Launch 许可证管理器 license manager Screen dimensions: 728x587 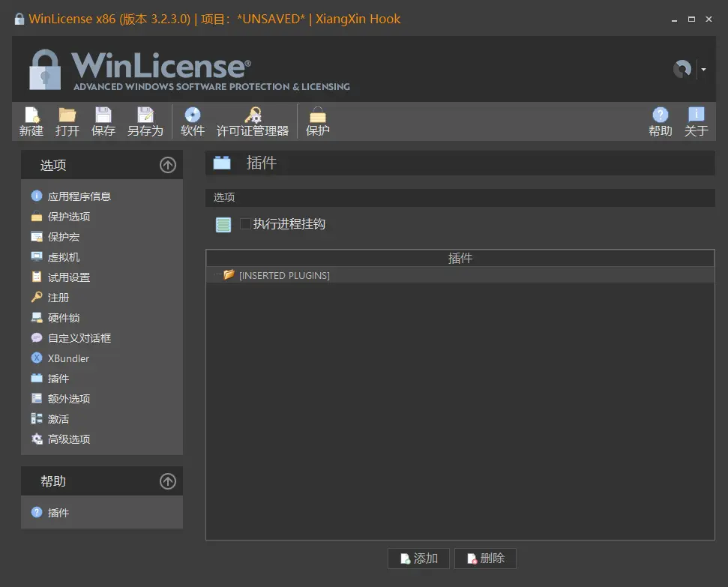[x=253, y=121]
